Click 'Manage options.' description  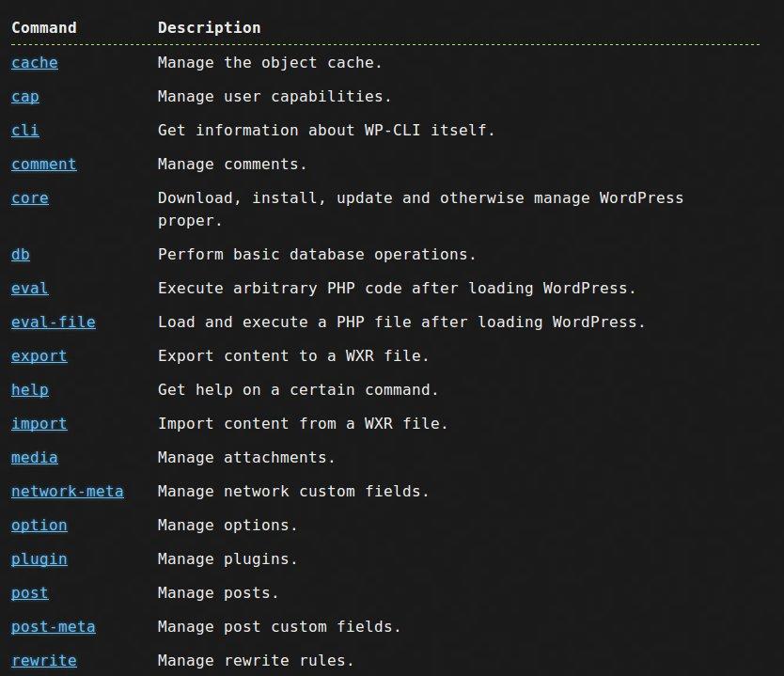coord(227,525)
